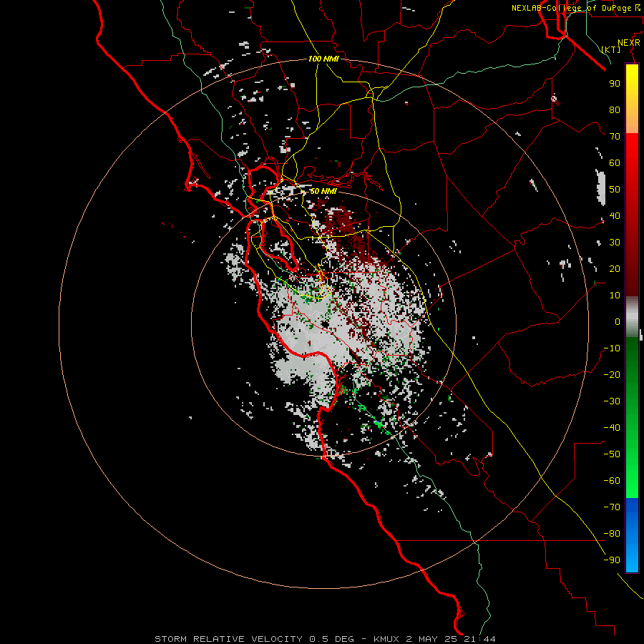Click the "30" value on velocity scale

pyautogui.click(x=615, y=243)
